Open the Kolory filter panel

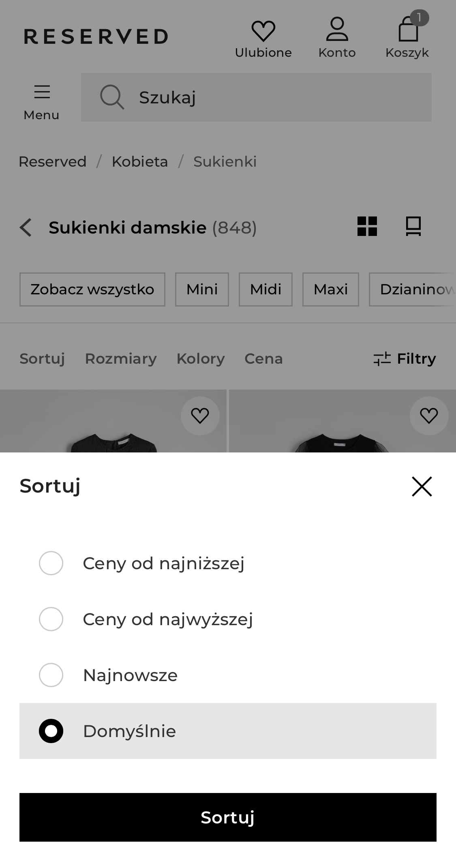click(x=201, y=358)
